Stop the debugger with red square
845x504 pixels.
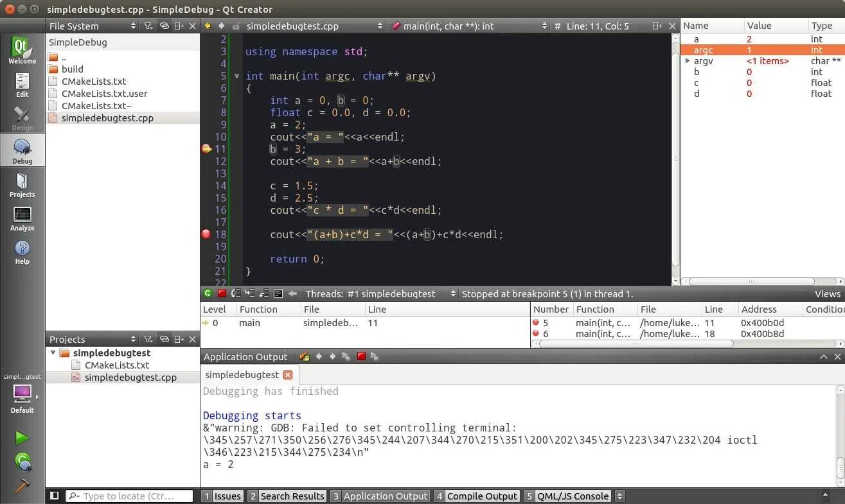coord(222,293)
